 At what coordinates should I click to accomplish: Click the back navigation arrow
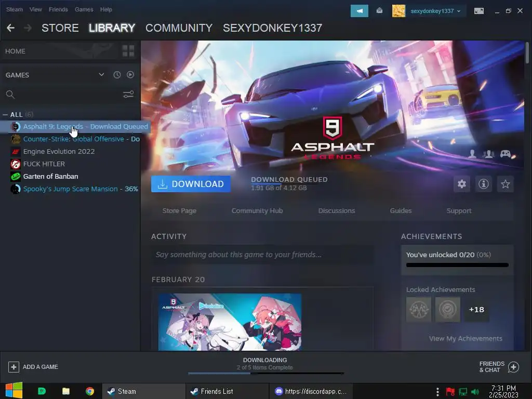pos(10,28)
